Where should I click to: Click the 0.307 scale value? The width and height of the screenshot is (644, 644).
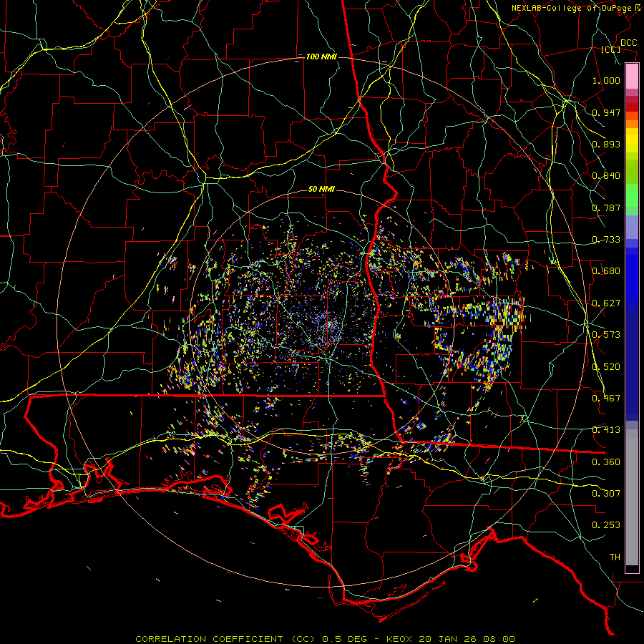pos(606,494)
